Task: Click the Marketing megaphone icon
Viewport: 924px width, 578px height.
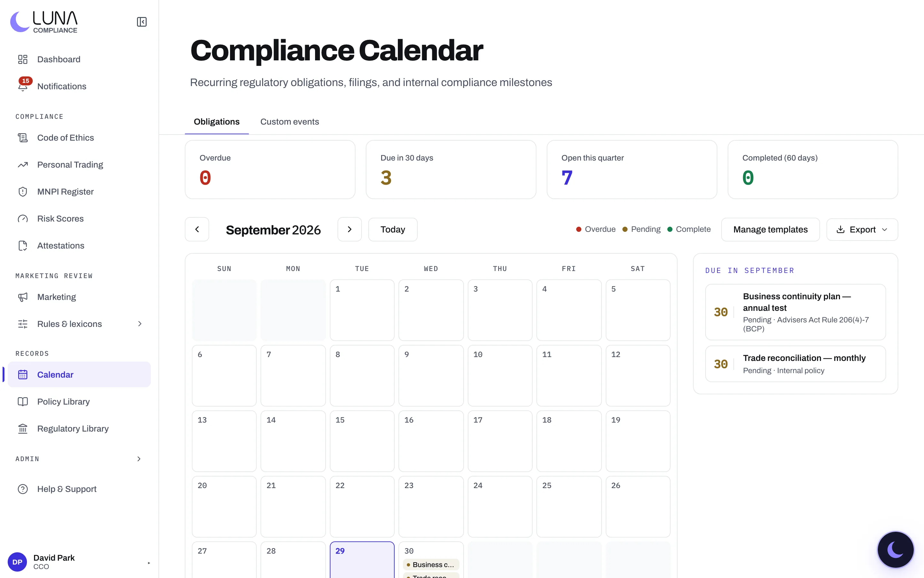Action: tap(23, 297)
